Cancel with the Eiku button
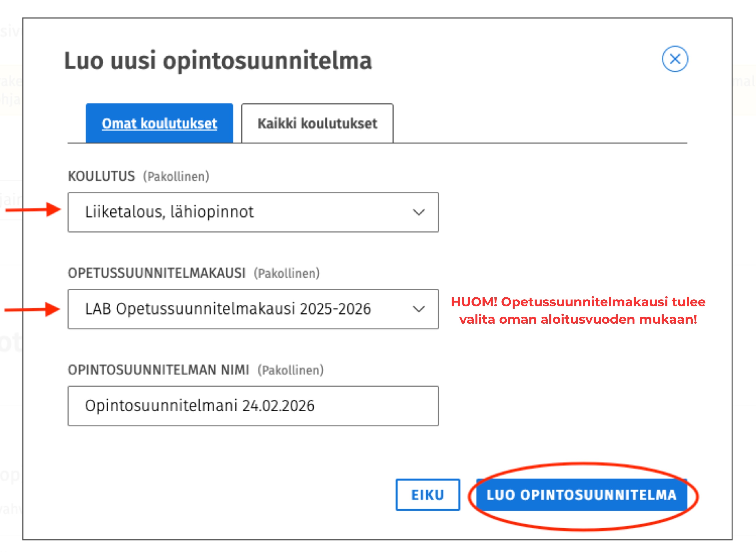Screen dimensions: 756x552 [x=428, y=494]
